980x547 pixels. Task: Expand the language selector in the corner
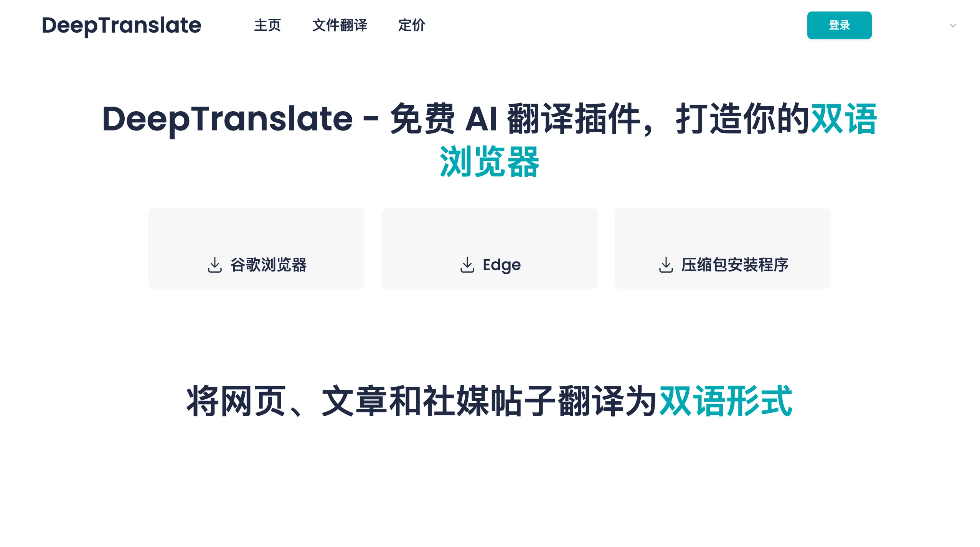pyautogui.click(x=953, y=25)
